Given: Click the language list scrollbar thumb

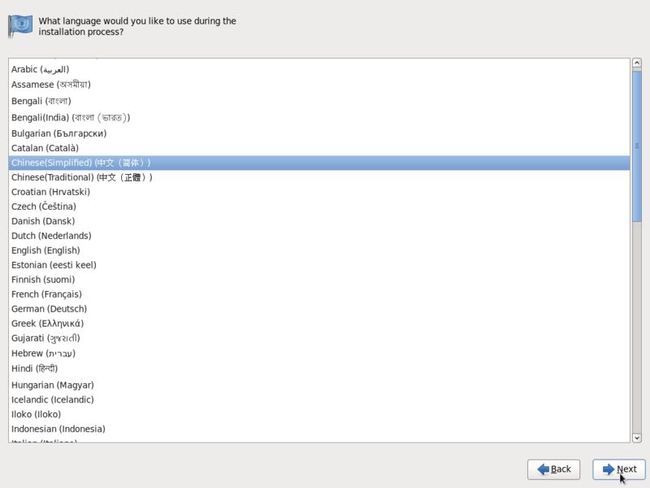Looking at the screenshot, I should pyautogui.click(x=636, y=146).
